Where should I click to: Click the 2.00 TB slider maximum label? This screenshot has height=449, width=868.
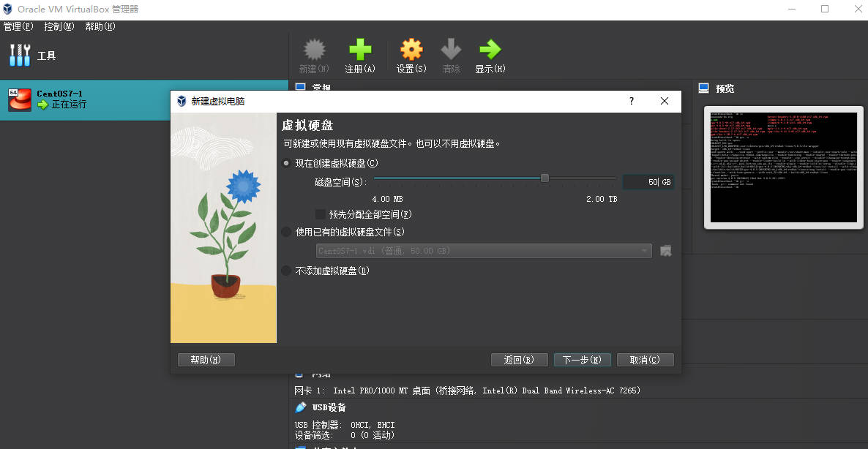[602, 199]
